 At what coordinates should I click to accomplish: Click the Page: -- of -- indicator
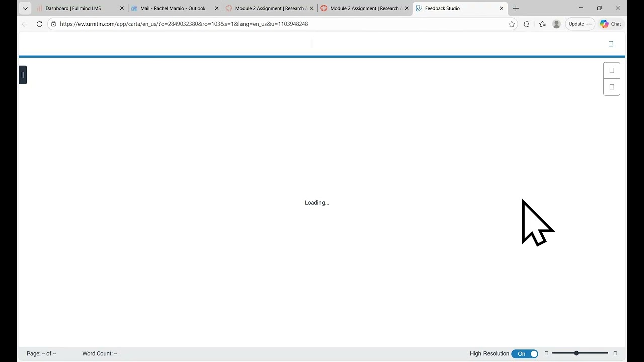[x=41, y=354]
